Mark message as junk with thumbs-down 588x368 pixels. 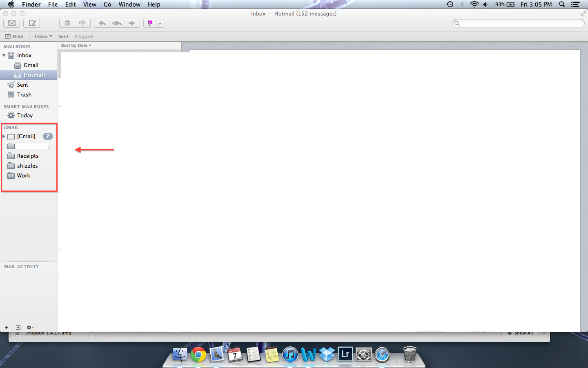pos(82,23)
